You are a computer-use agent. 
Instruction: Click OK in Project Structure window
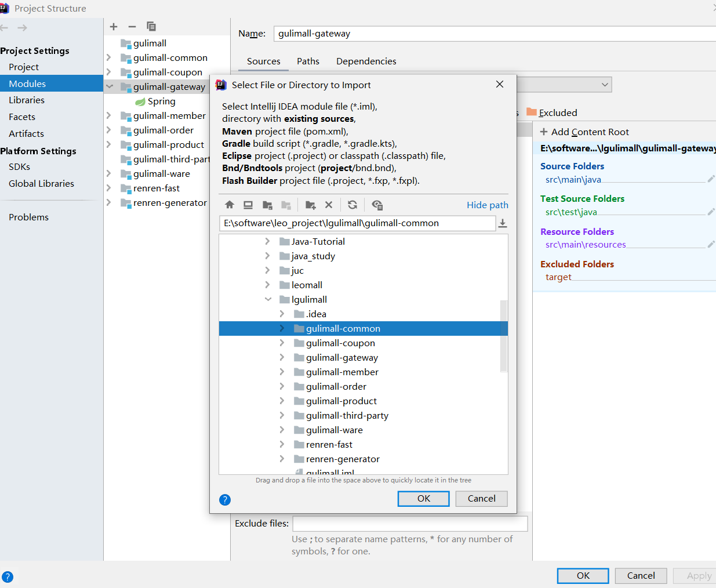[x=583, y=576]
